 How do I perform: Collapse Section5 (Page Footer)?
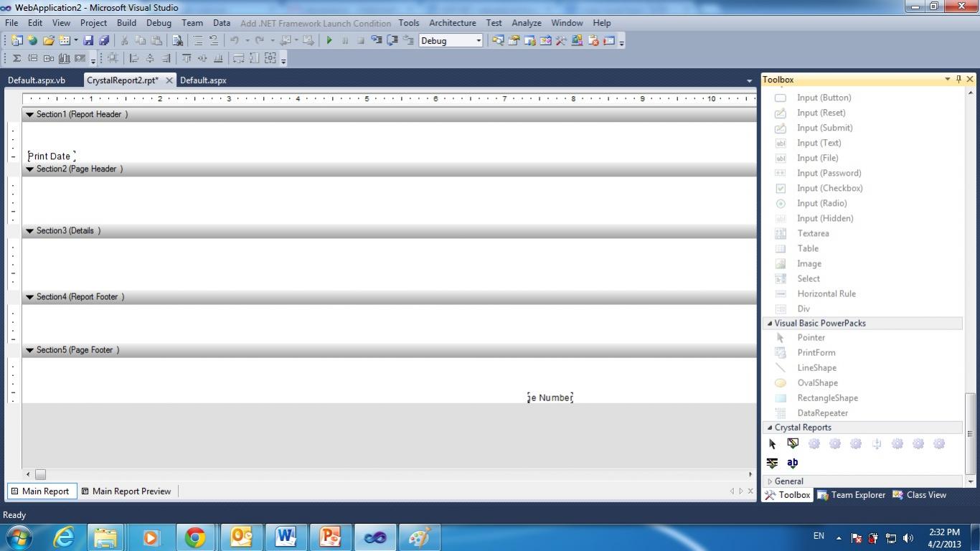coord(29,350)
